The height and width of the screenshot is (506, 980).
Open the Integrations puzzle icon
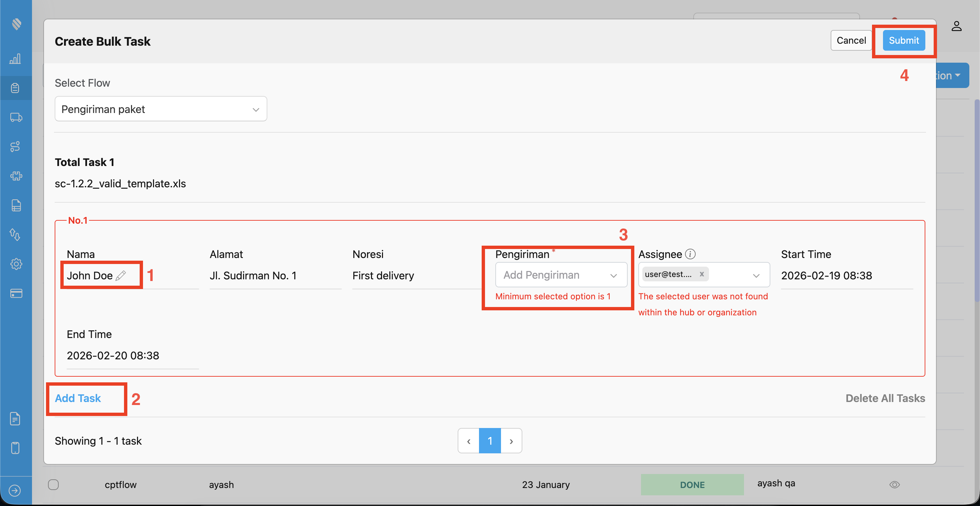[16, 176]
